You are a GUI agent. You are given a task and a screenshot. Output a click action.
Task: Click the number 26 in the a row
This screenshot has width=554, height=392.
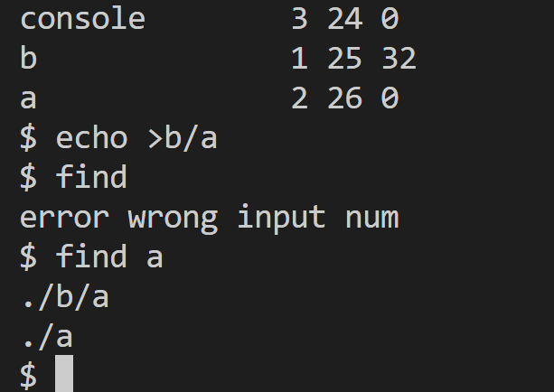click(x=344, y=98)
